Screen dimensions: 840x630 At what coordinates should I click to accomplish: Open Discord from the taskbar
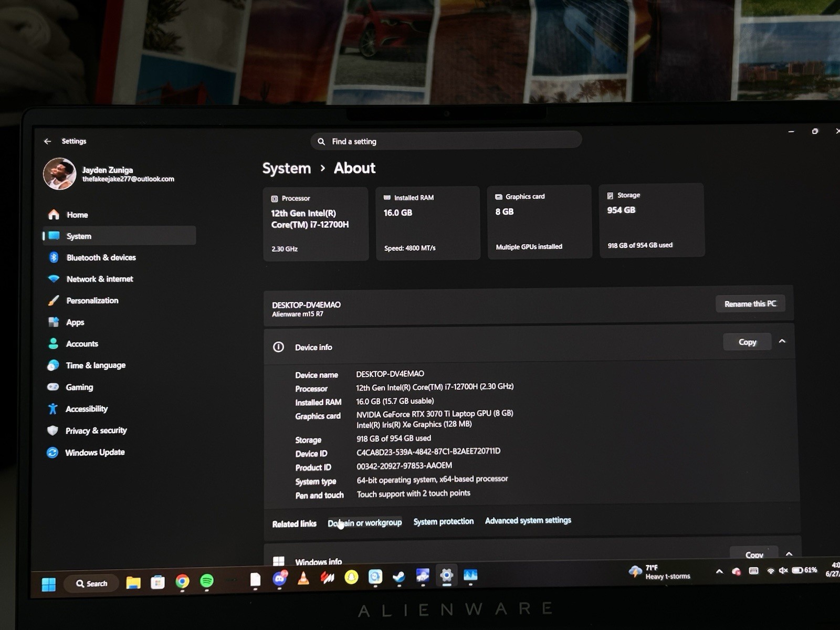pos(280,579)
